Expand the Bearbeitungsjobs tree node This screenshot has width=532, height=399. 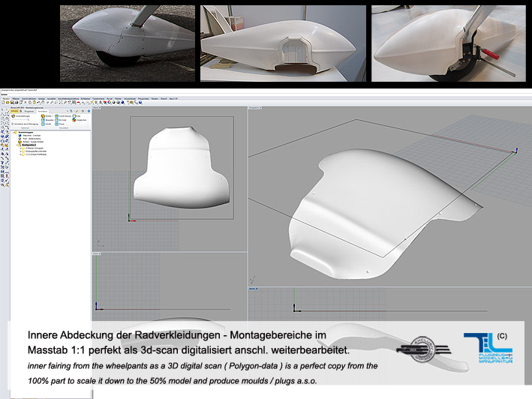tap(14, 132)
